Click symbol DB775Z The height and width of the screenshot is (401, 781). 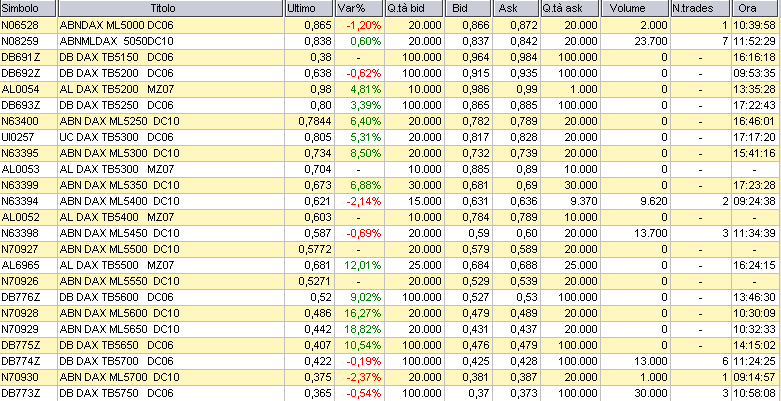20,345
